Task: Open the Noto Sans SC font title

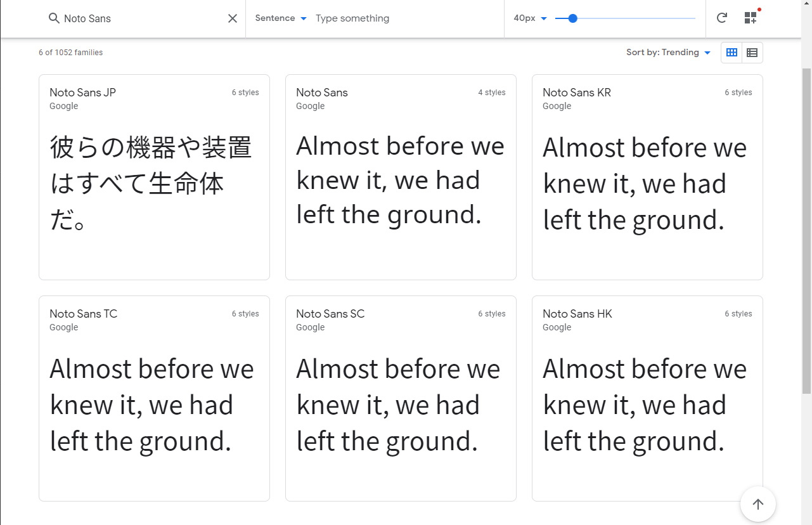Action: [330, 314]
